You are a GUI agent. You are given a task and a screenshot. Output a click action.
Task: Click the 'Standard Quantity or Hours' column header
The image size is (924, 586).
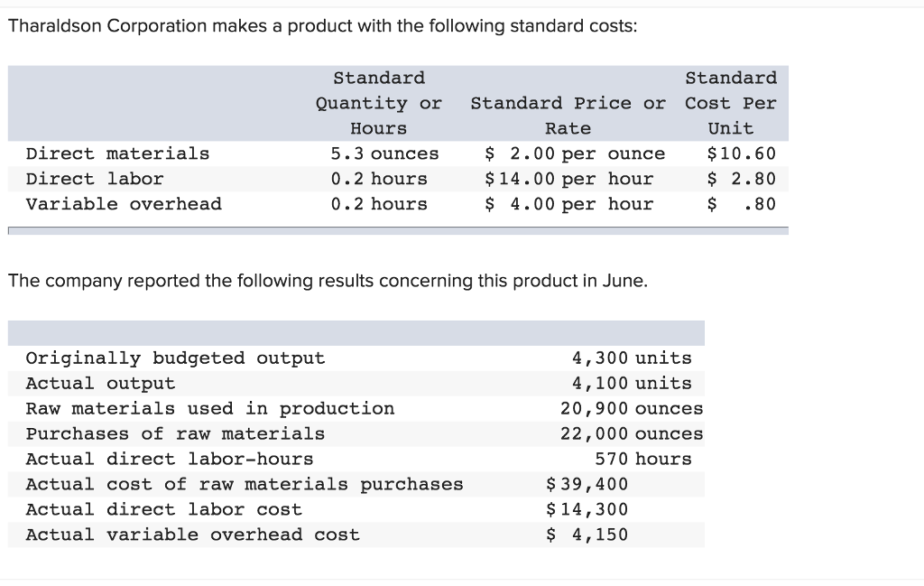coord(379,103)
